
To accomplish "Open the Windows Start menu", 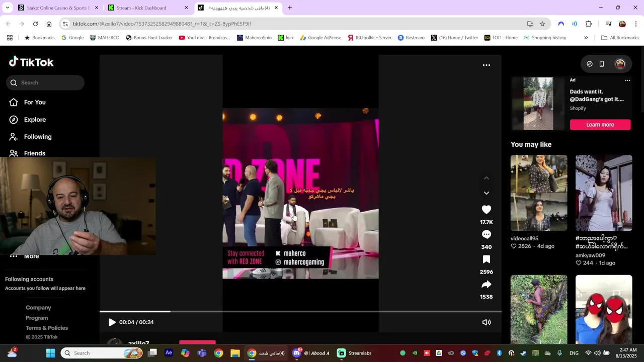I will pyautogui.click(x=50, y=353).
